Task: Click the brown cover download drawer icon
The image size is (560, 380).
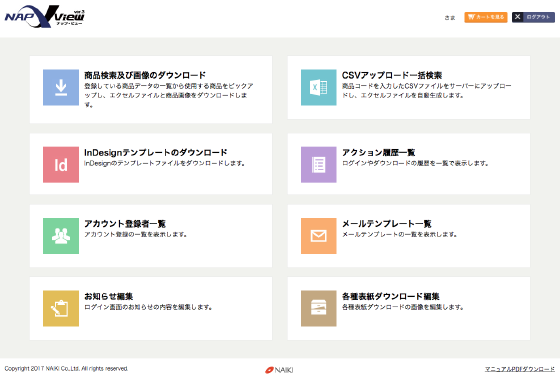Action: tap(319, 308)
